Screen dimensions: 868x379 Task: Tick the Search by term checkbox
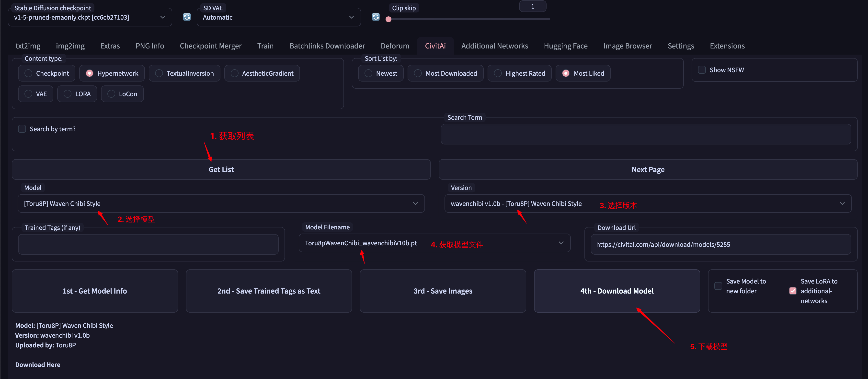click(x=22, y=129)
